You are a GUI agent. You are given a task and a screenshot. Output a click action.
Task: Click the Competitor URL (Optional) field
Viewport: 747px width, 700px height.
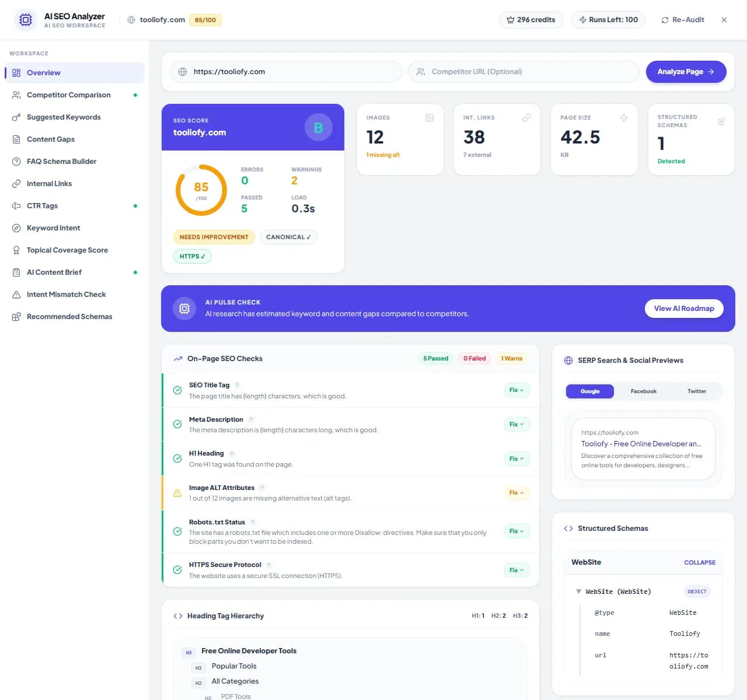[524, 72]
